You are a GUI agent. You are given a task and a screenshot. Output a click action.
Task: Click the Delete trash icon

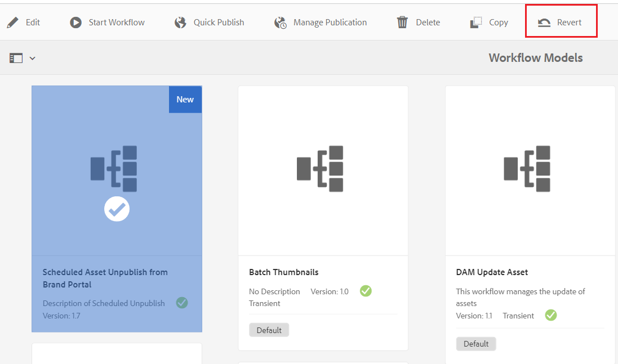tap(402, 22)
